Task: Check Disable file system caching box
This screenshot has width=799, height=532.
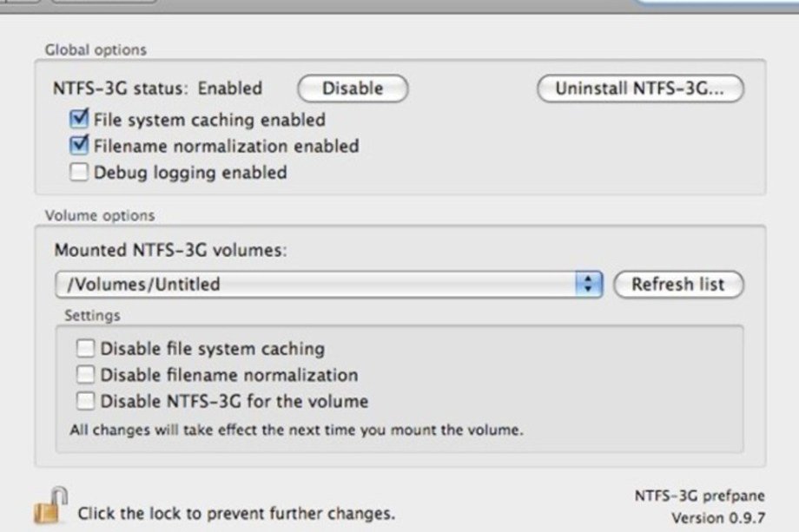Action: tap(85, 349)
